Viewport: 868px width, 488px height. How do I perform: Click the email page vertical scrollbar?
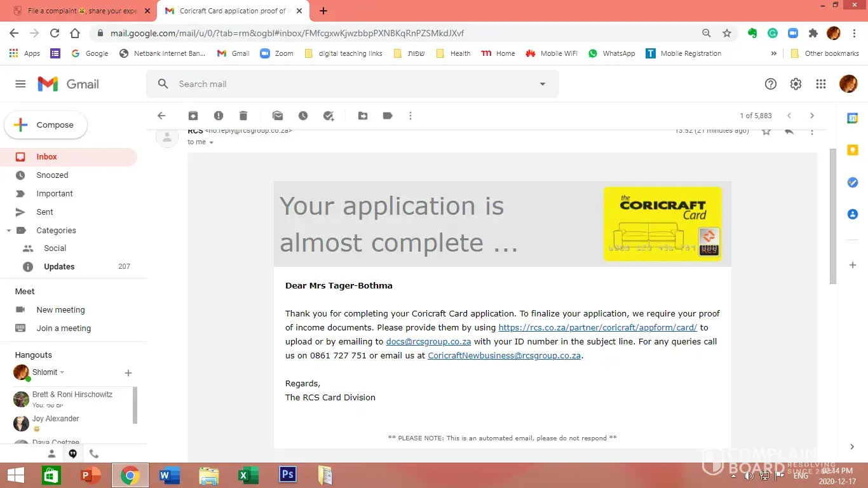833,216
